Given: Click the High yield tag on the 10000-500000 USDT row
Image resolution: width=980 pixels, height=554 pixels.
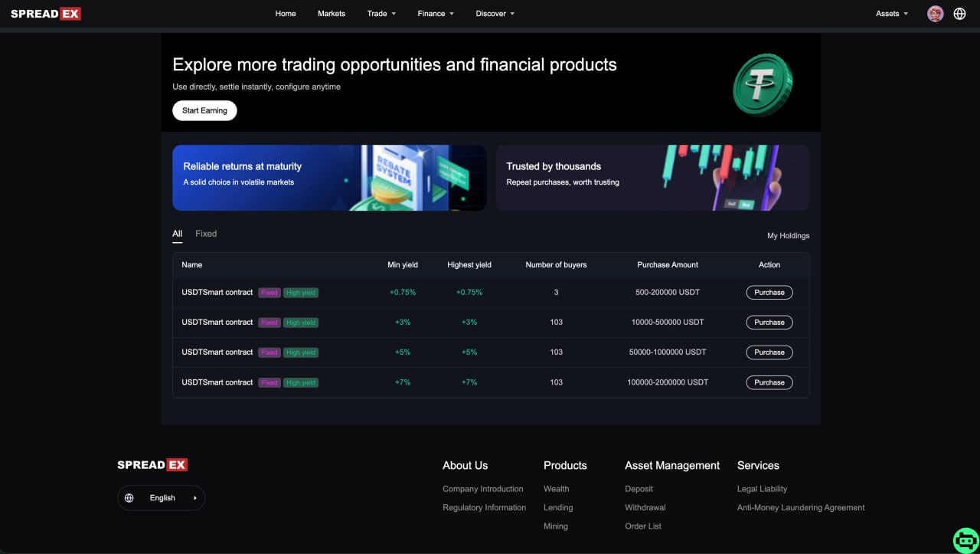Looking at the screenshot, I should pos(301,323).
